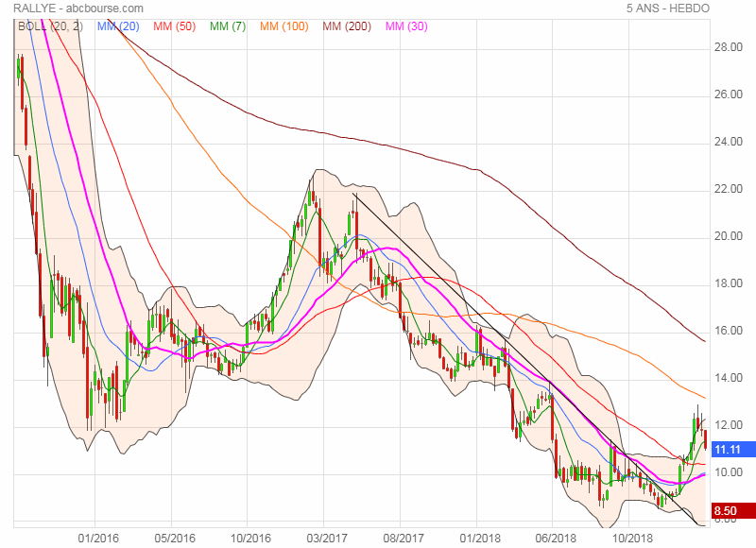This screenshot has width=756, height=548.
Task: Click the blue 11.11 current price tag
Action: click(x=733, y=450)
